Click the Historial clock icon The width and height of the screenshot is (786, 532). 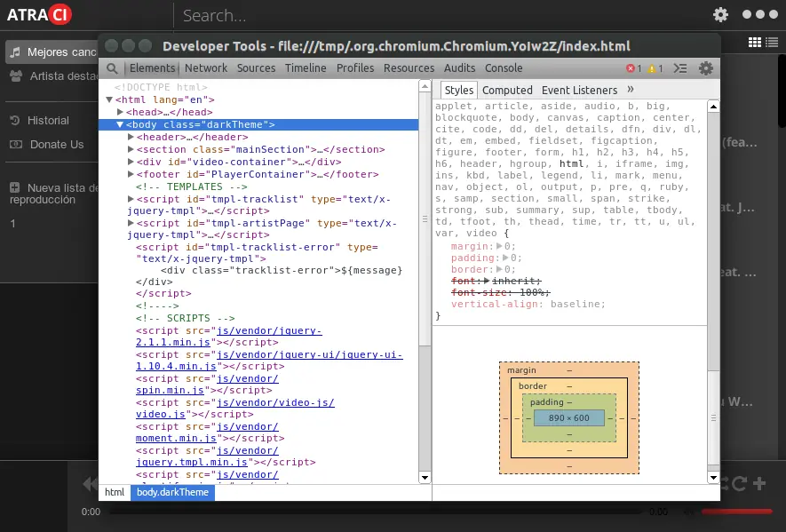[15, 120]
